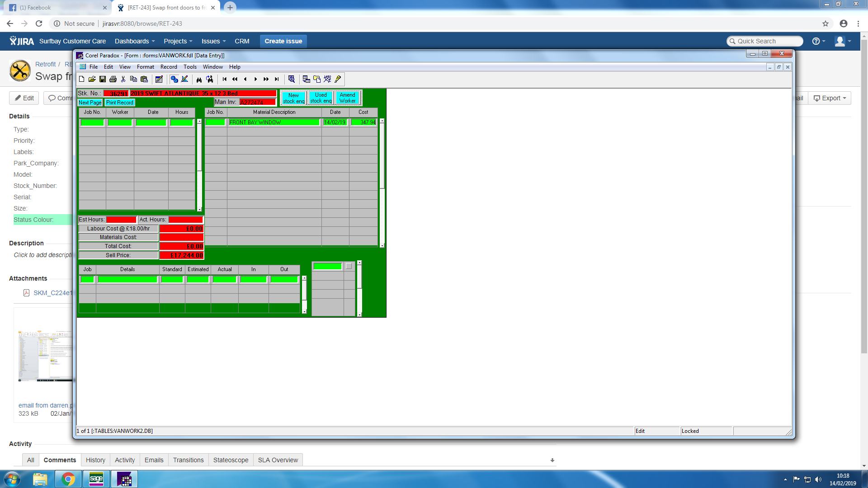Expand the Export dropdown
868x488 pixels.
click(x=830, y=98)
